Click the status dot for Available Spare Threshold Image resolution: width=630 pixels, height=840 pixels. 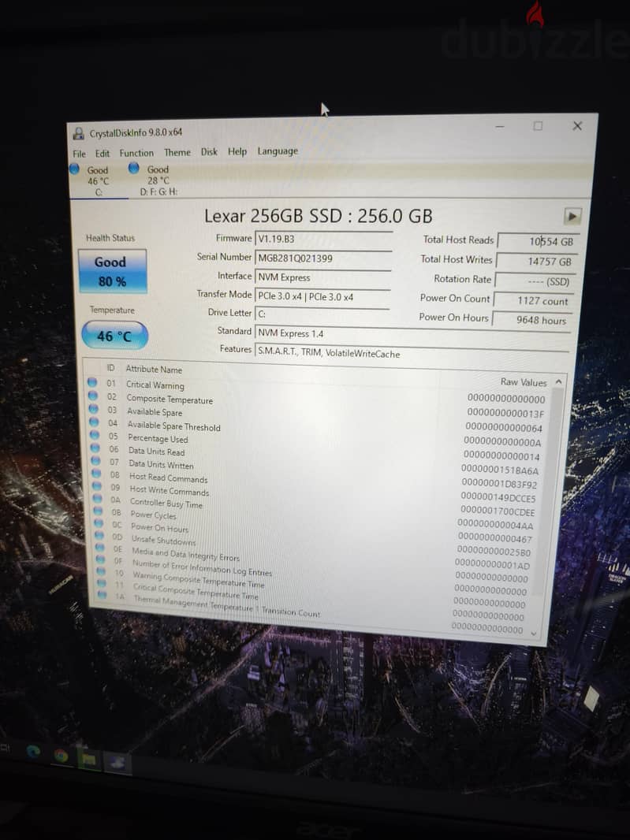coord(94,422)
